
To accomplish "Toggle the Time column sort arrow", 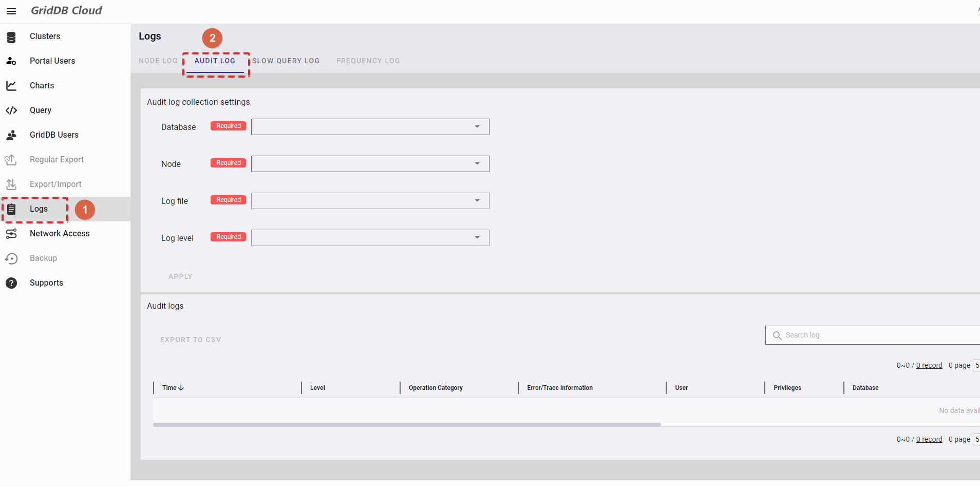I will pyautogui.click(x=181, y=388).
